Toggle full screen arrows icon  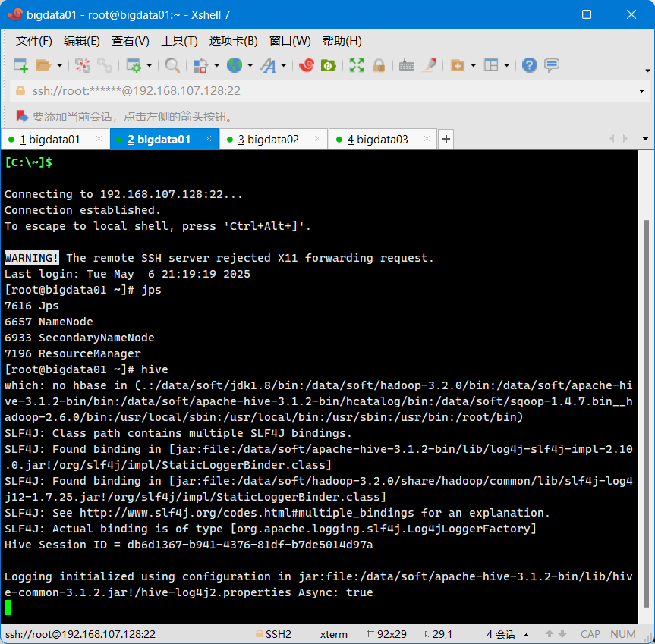click(x=356, y=65)
